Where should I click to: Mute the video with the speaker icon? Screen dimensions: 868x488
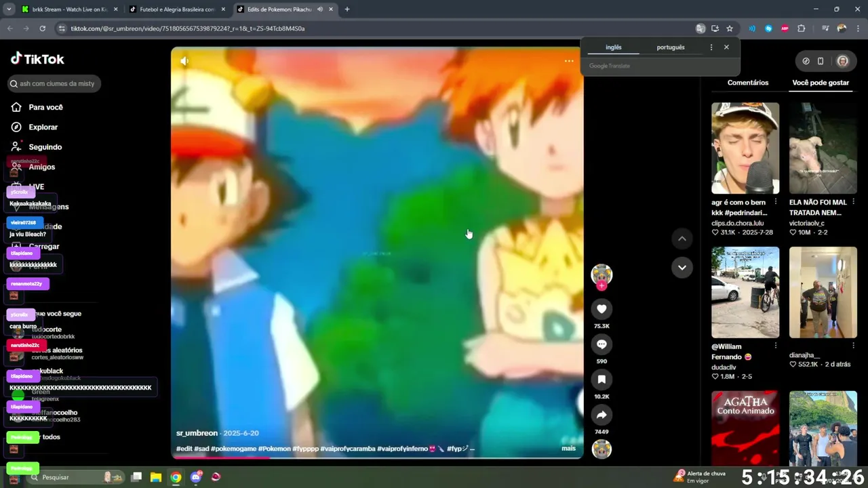coord(184,61)
